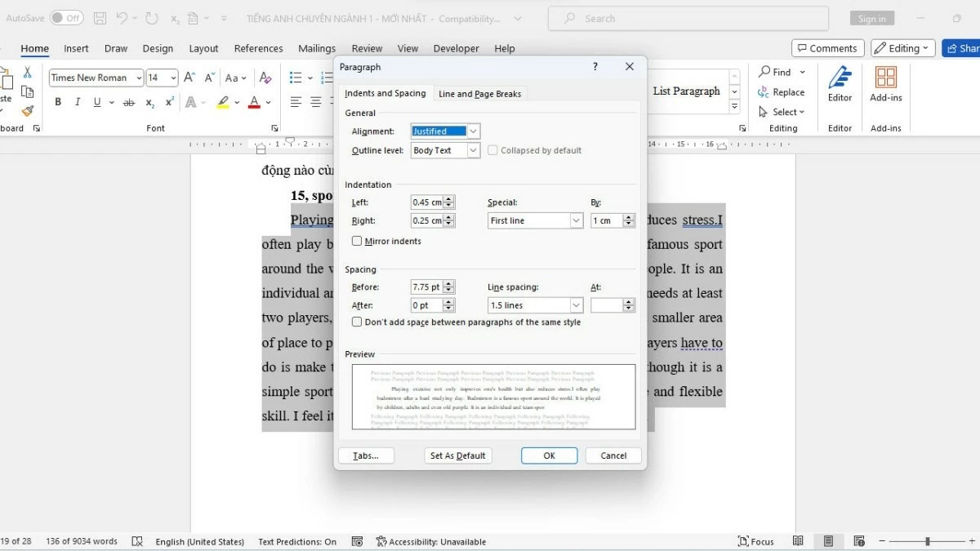Viewport: 980px width, 551px height.
Task: Open the Tabs dialog
Action: pyautogui.click(x=366, y=455)
